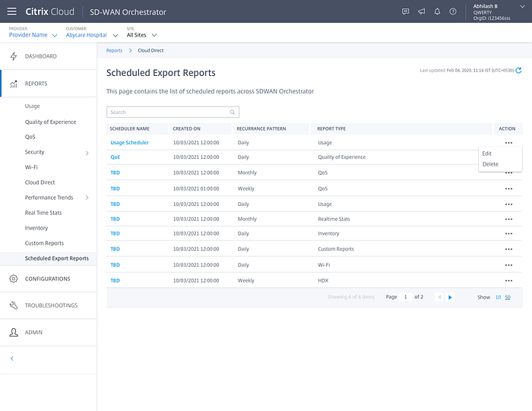This screenshot has width=532, height=411.
Task: Click the Citrix Cloud logo
Action: click(50, 11)
